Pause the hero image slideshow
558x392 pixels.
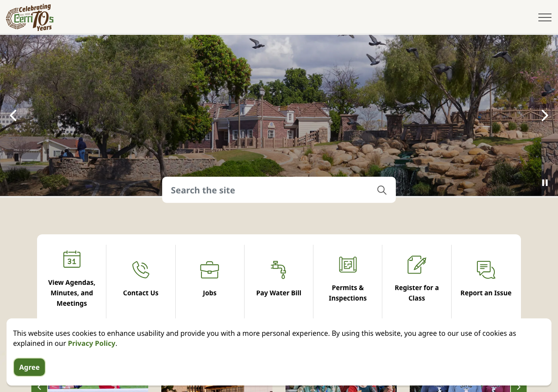545,182
